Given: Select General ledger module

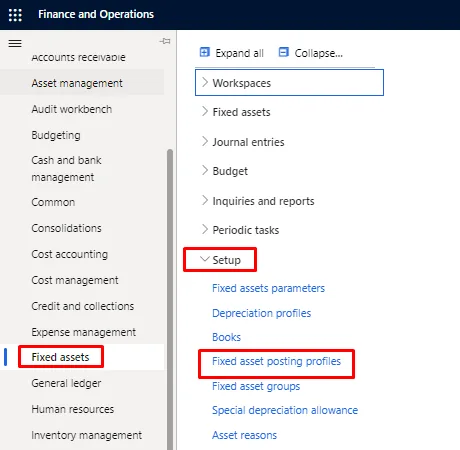Looking at the screenshot, I should coord(66,383).
